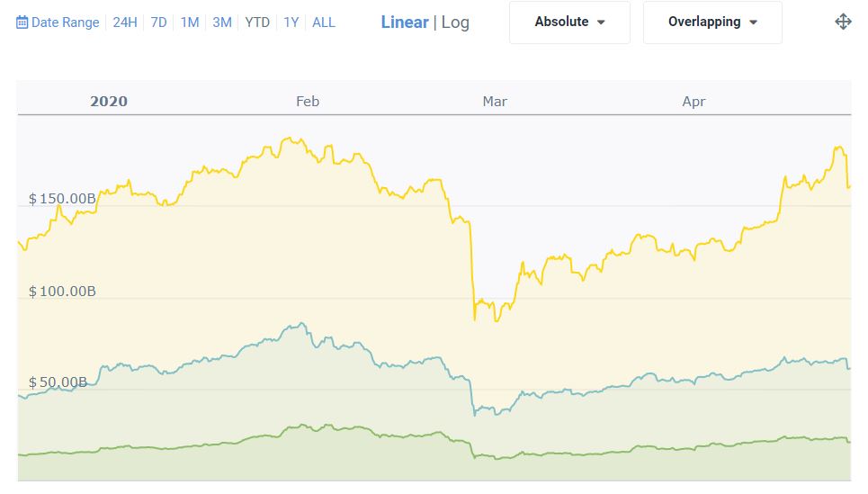
Task: Toggle chart to Log scale
Action: [455, 22]
